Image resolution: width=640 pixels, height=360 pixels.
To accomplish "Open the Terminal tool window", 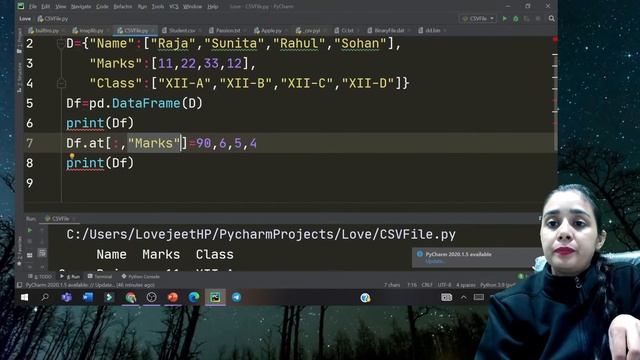I will point(100,277).
